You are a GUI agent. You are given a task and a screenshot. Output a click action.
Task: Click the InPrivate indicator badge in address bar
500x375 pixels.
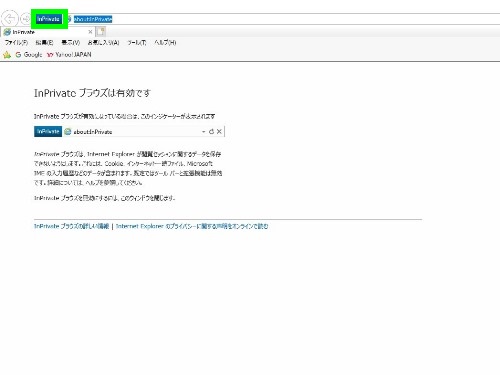click(x=49, y=19)
